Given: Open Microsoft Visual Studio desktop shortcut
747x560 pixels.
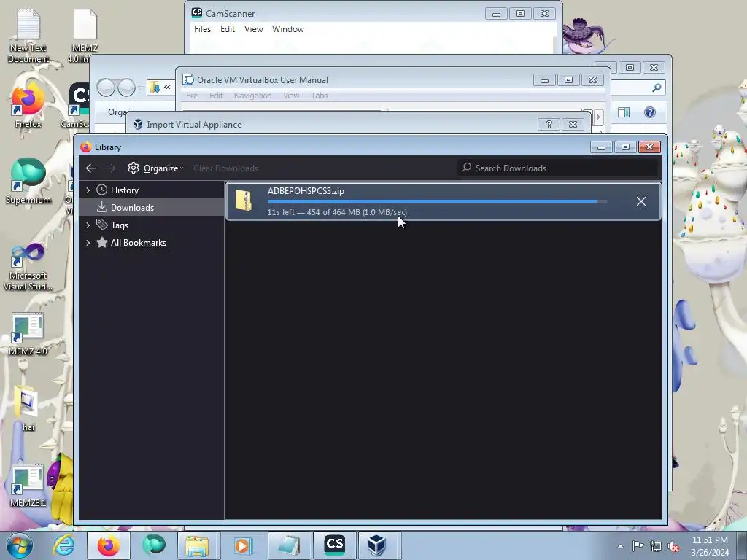Looking at the screenshot, I should [28, 267].
